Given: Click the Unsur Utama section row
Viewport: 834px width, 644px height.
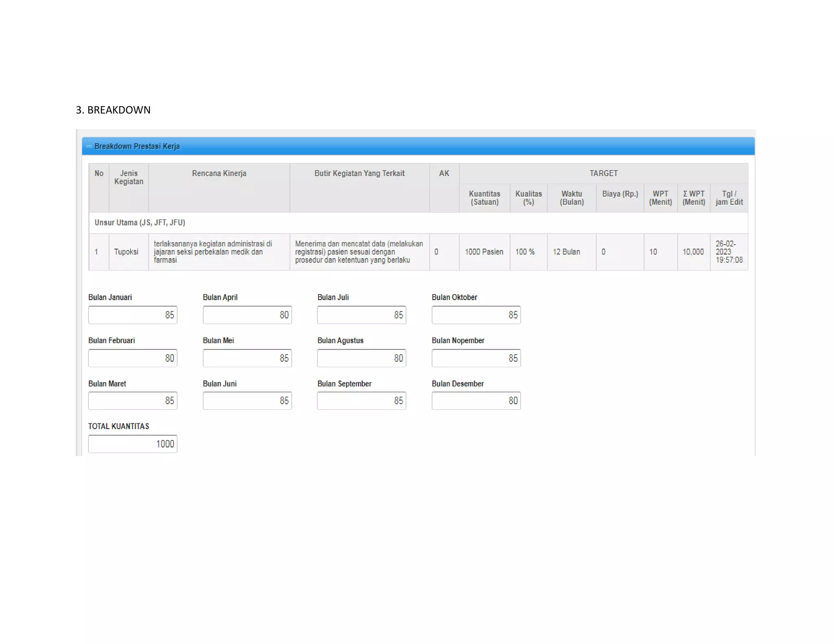Looking at the screenshot, I should click(140, 223).
